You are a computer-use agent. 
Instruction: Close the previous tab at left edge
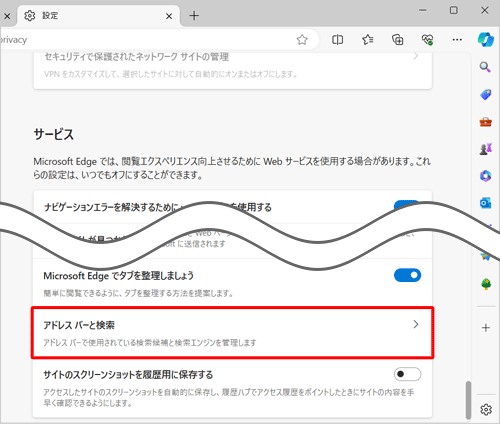tap(7, 16)
